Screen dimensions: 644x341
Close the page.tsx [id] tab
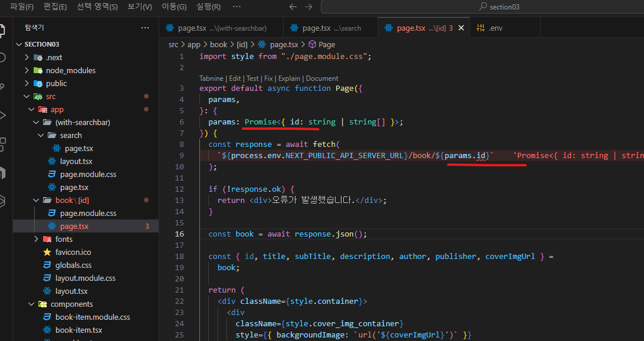(461, 28)
